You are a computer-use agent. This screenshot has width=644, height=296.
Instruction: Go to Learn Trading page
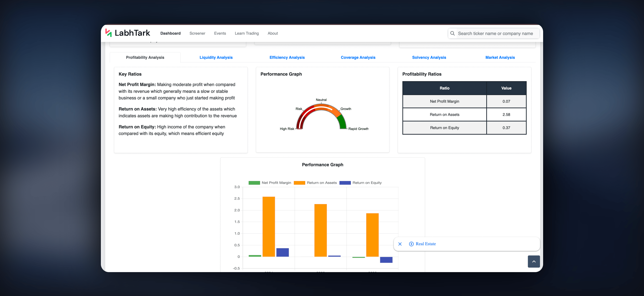247,33
